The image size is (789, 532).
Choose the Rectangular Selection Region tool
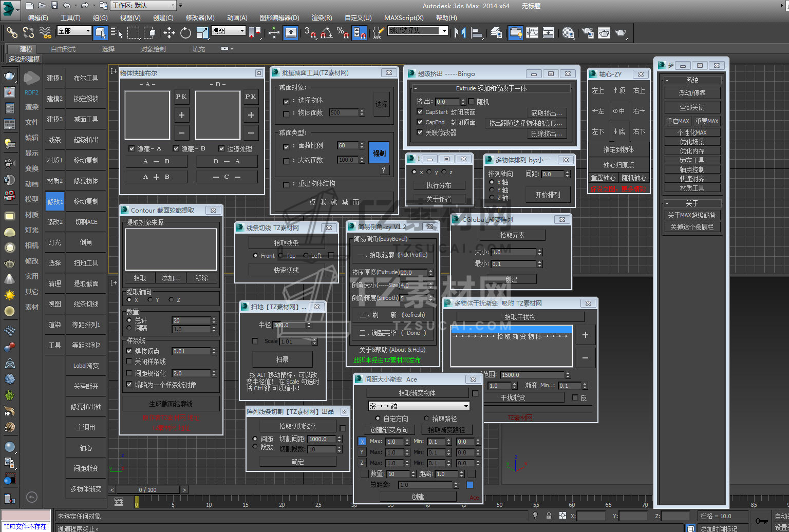click(x=134, y=32)
